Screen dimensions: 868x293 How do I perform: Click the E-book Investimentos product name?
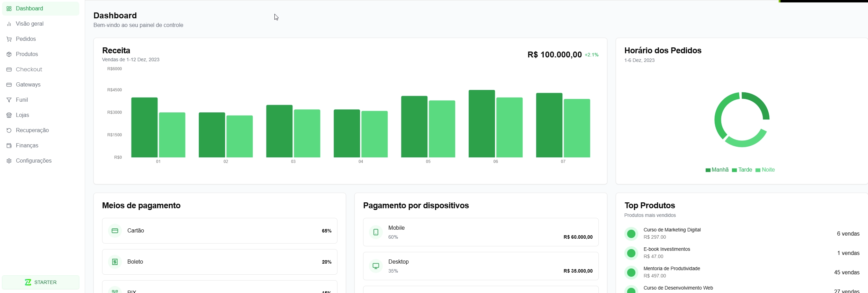(x=667, y=249)
